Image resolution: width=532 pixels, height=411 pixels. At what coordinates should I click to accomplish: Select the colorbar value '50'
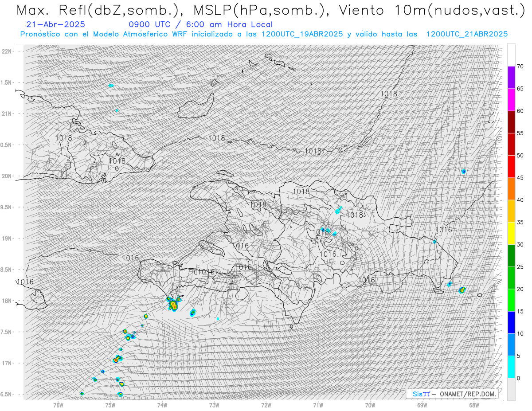tap(520, 156)
